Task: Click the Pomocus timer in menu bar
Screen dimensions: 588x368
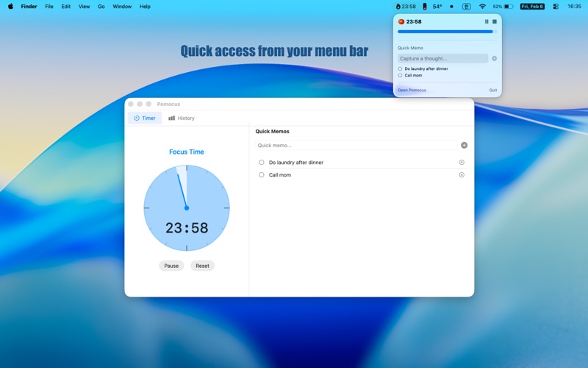Action: click(406, 7)
